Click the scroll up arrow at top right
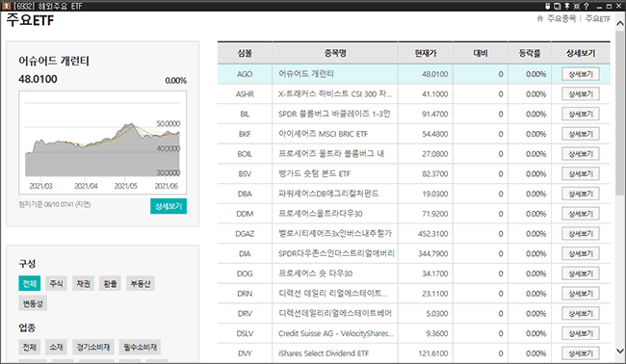 [x=620, y=23]
